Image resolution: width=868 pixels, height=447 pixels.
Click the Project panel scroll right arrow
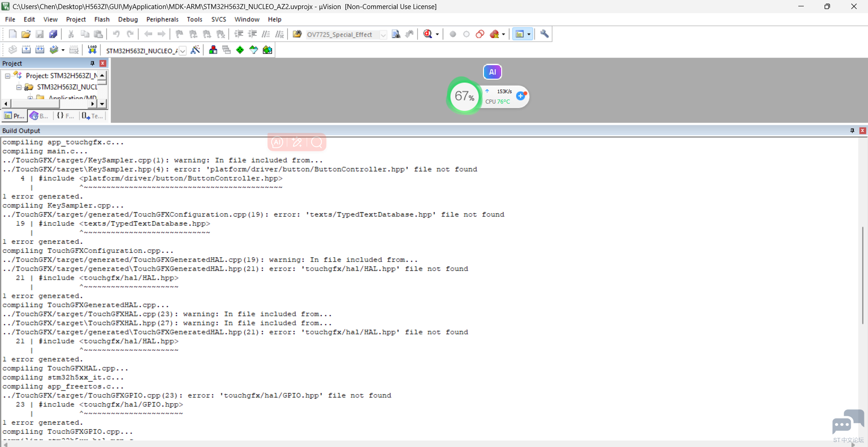coord(92,104)
